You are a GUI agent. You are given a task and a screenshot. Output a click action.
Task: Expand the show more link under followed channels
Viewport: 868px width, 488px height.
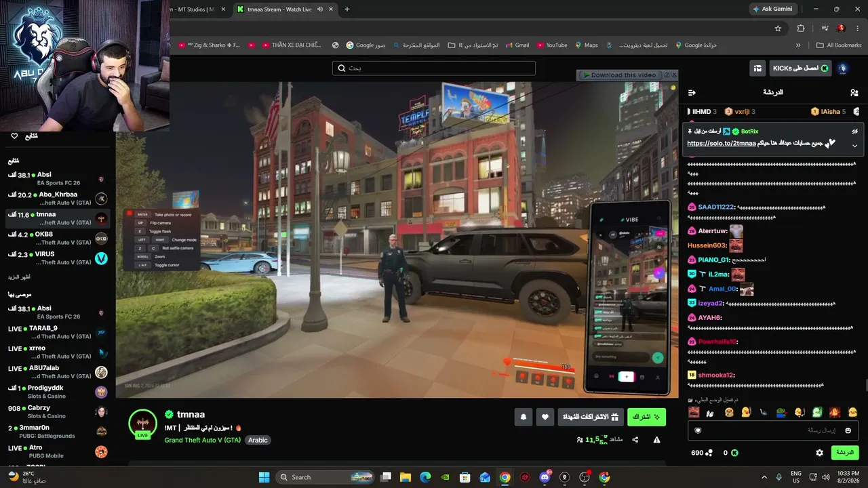click(x=19, y=277)
